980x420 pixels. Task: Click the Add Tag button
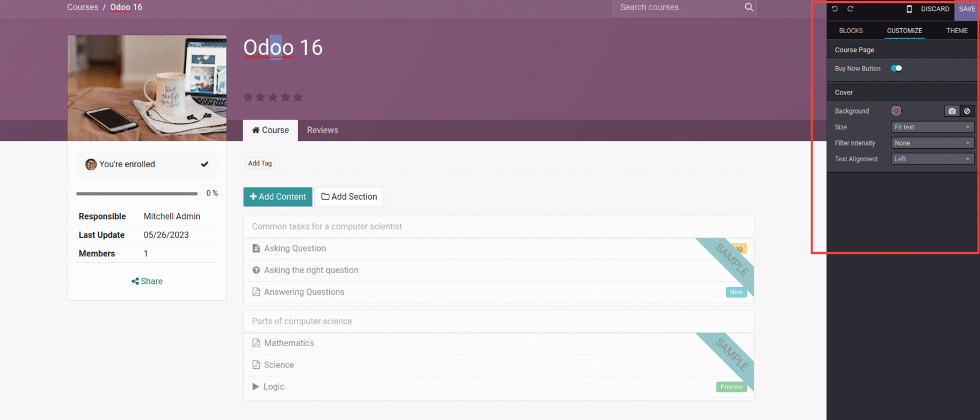[260, 163]
